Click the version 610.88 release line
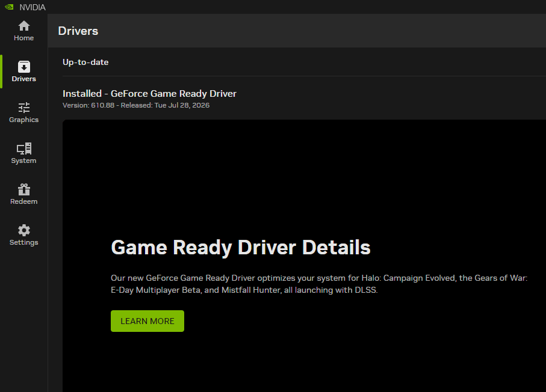Screen dimensions: 546x392 click(136, 105)
